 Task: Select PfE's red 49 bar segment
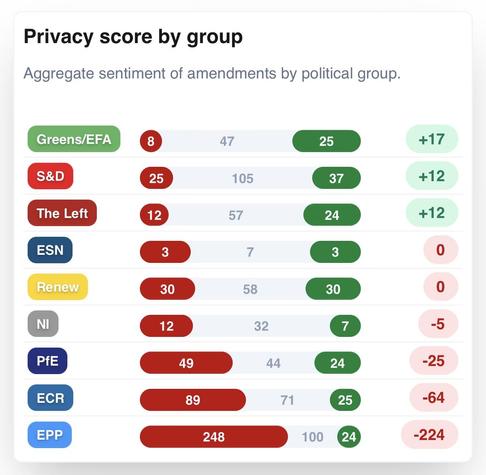click(x=186, y=363)
